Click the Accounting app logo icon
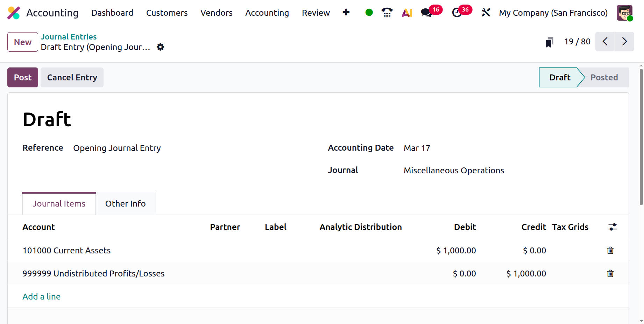 tap(14, 13)
